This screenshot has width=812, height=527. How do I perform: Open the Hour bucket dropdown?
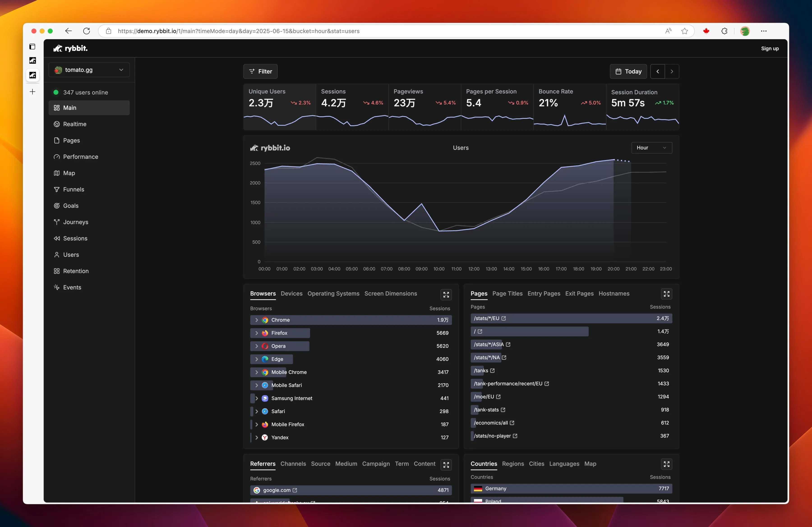[x=651, y=148]
